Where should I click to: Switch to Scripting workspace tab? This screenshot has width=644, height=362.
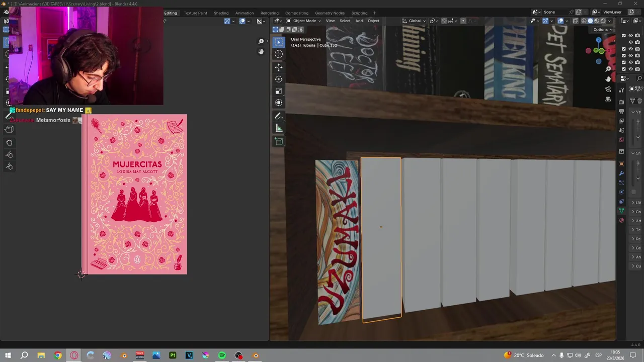coord(359,13)
